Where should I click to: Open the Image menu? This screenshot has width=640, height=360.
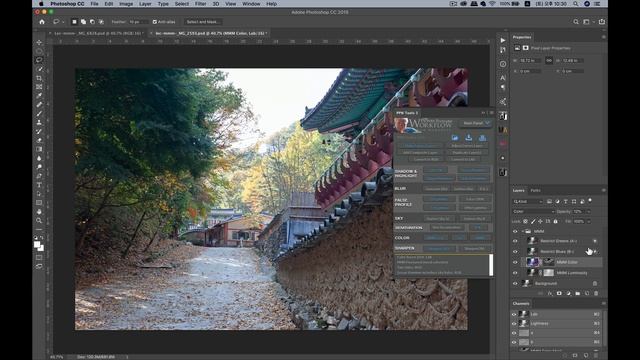pos(126,4)
